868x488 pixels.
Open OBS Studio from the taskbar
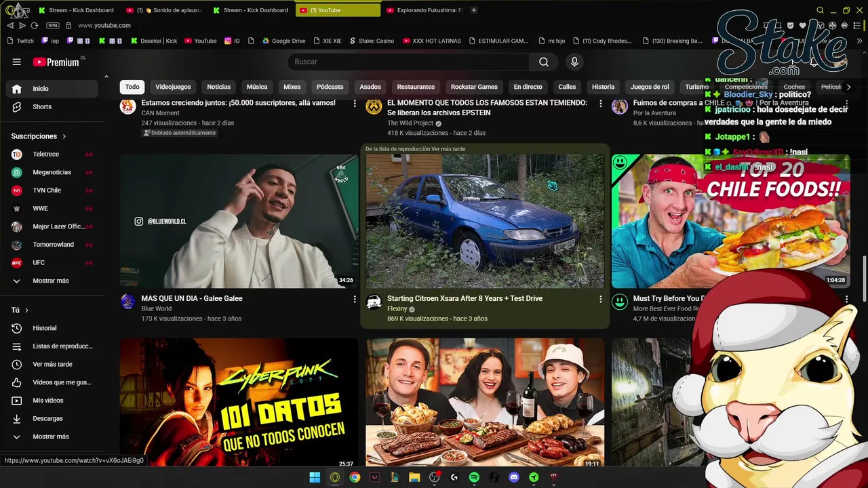435,477
